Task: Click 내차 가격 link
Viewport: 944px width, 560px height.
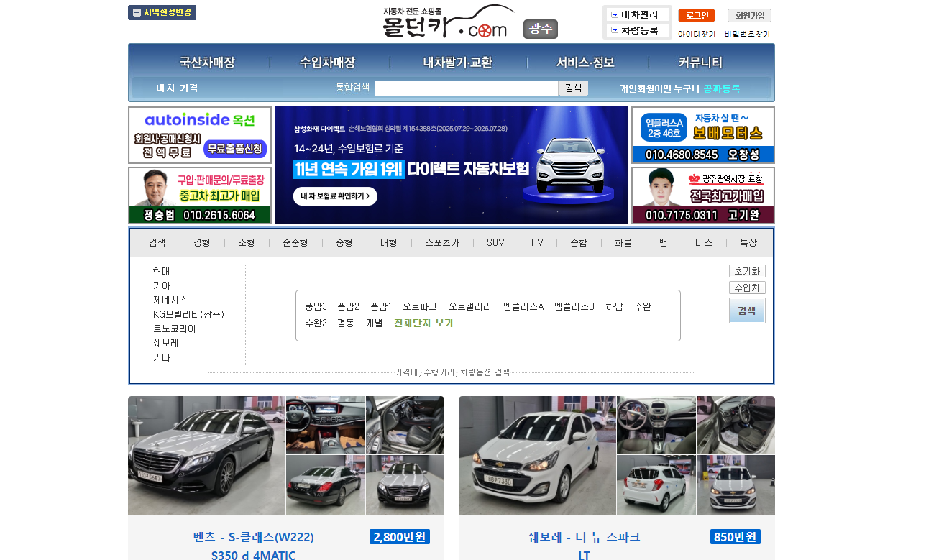Action: pos(177,88)
